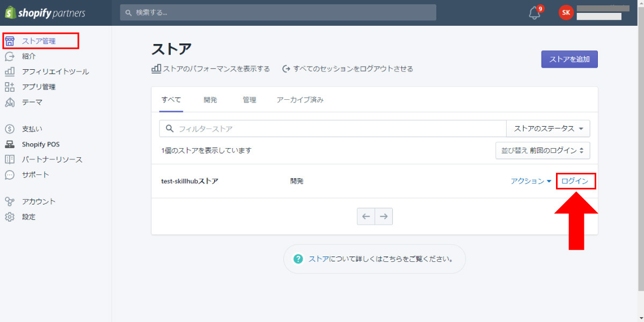The width and height of the screenshot is (644, 322).
Task: Click the パートナーリソース book icon
Action: click(x=10, y=159)
